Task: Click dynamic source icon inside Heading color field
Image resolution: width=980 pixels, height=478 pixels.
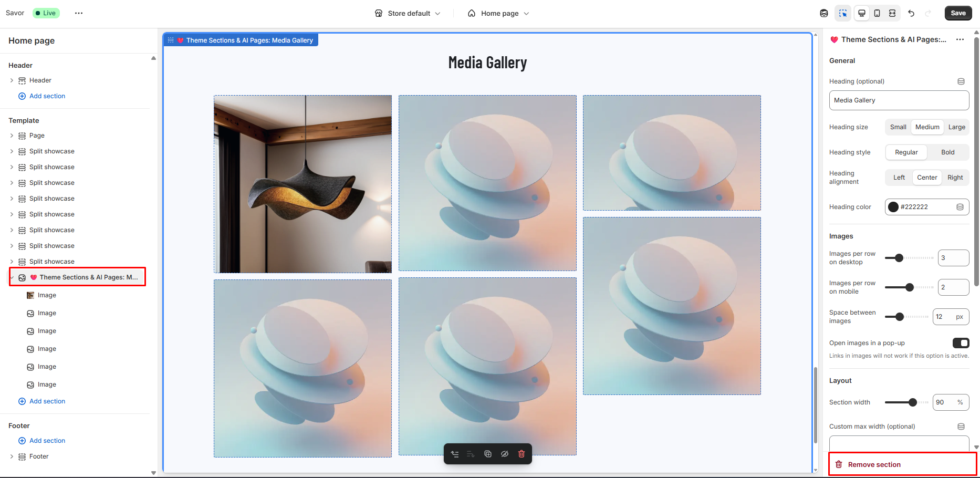Action: (x=960, y=207)
